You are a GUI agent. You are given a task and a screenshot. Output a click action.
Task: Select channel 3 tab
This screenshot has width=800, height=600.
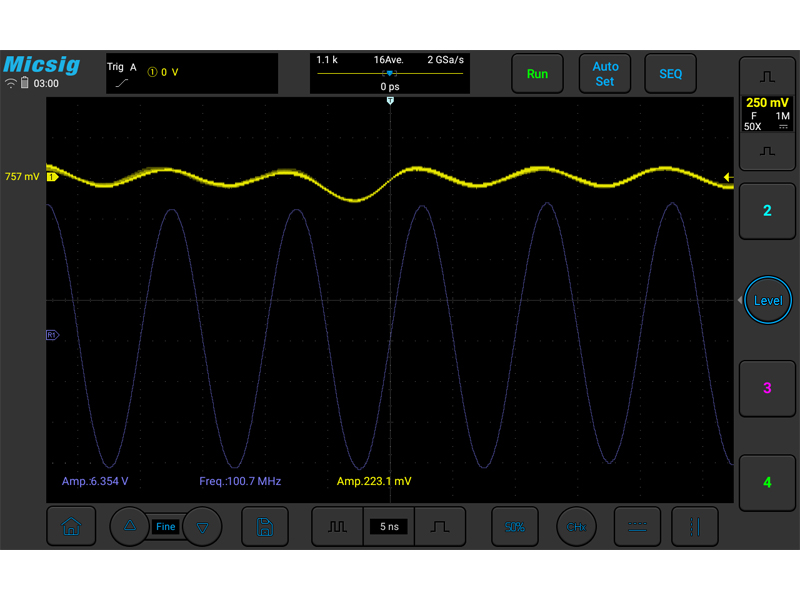point(767,388)
